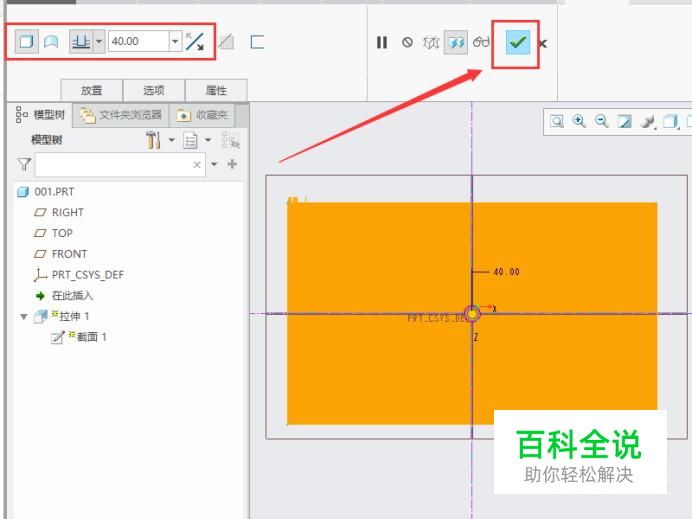
Task: Click the zoom in icon
Action: point(579,121)
